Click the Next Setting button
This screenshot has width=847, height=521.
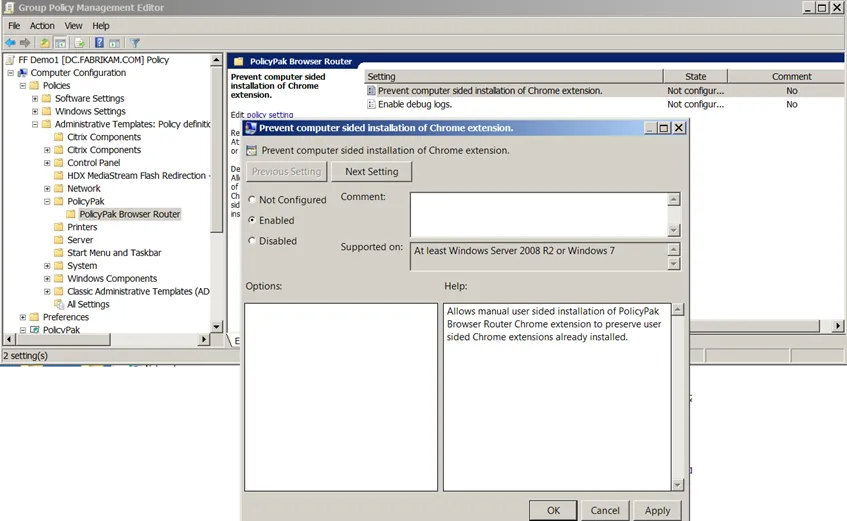[x=371, y=172]
